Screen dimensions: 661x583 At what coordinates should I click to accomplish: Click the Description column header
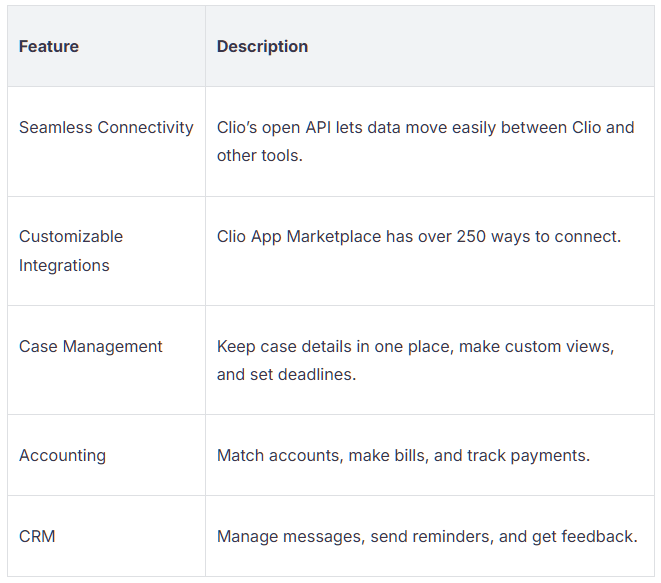[262, 46]
